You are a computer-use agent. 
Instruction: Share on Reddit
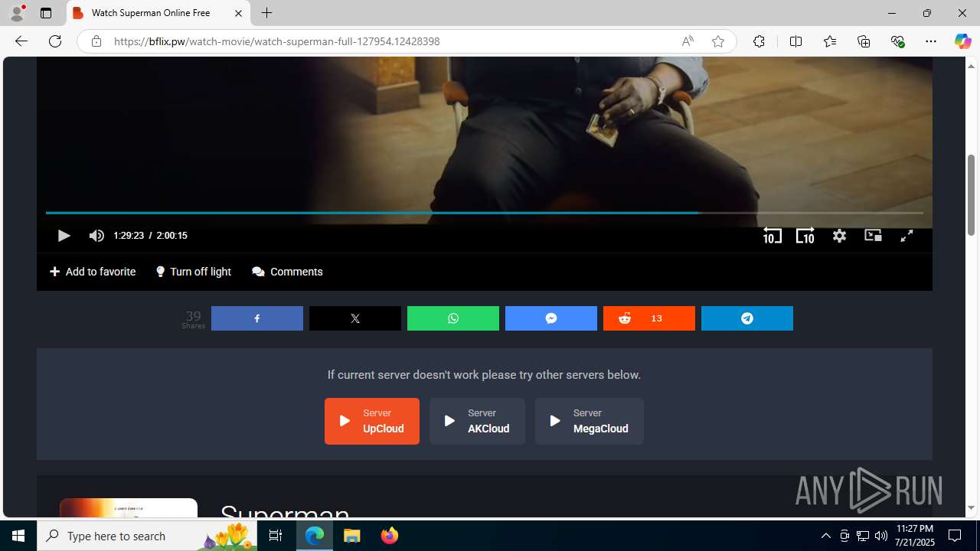click(649, 318)
